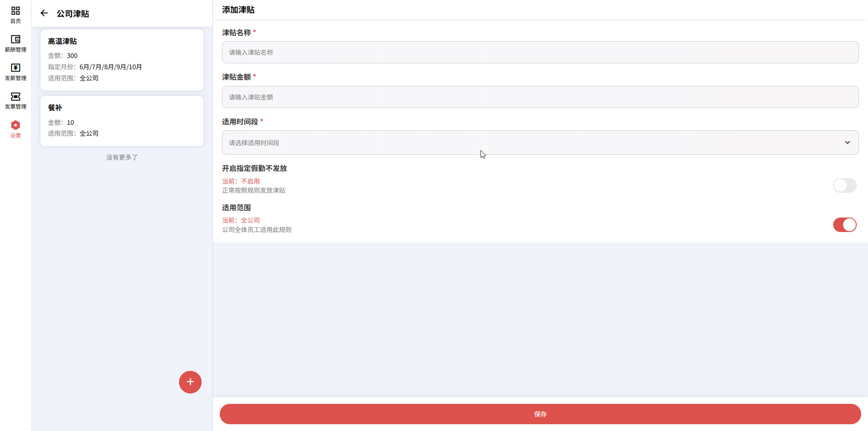Click the 没有更多了 text
The width and height of the screenshot is (868, 431).
click(122, 157)
